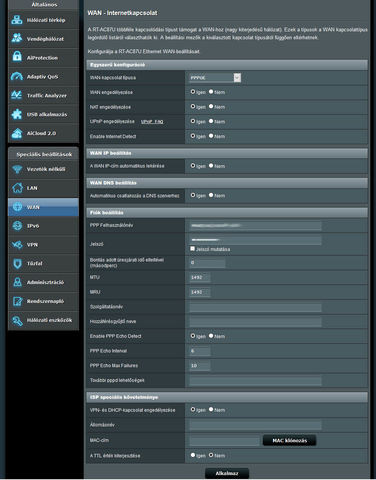The width and height of the screenshot is (376, 480).
Task: Open the Rendszernapló menu item
Action: (x=43, y=301)
